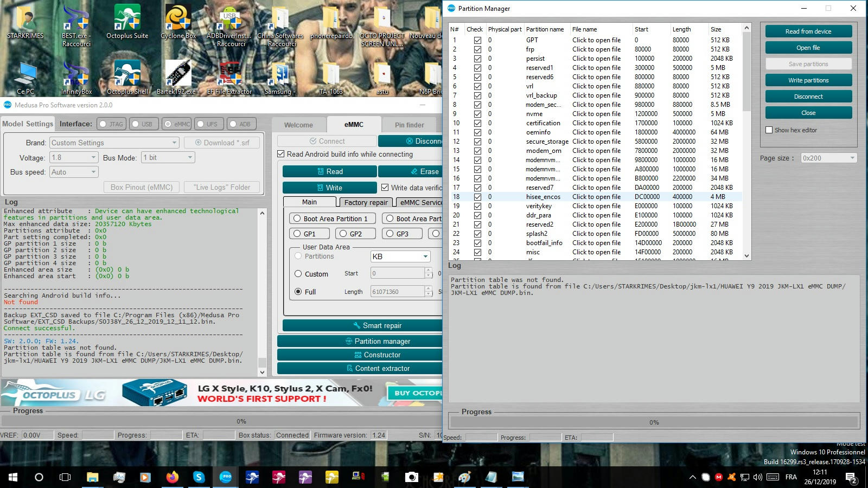Open the Page size 0x200 dropdown

(x=829, y=158)
